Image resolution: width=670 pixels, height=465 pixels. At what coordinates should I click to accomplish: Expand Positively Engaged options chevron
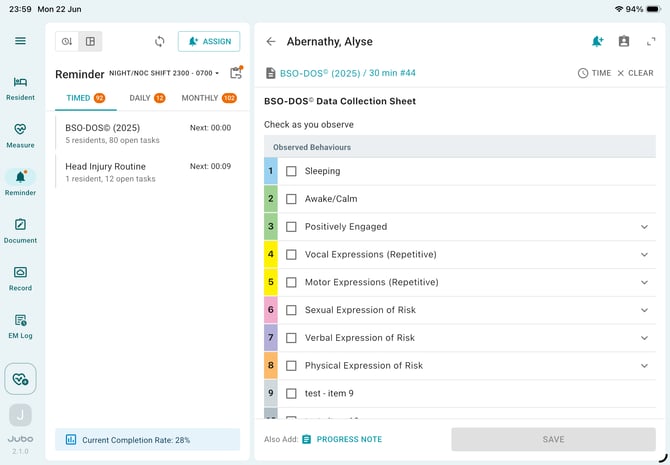[x=644, y=227]
